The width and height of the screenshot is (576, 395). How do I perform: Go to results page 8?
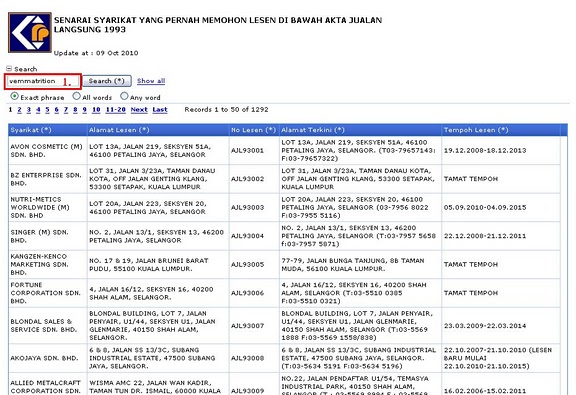point(75,109)
